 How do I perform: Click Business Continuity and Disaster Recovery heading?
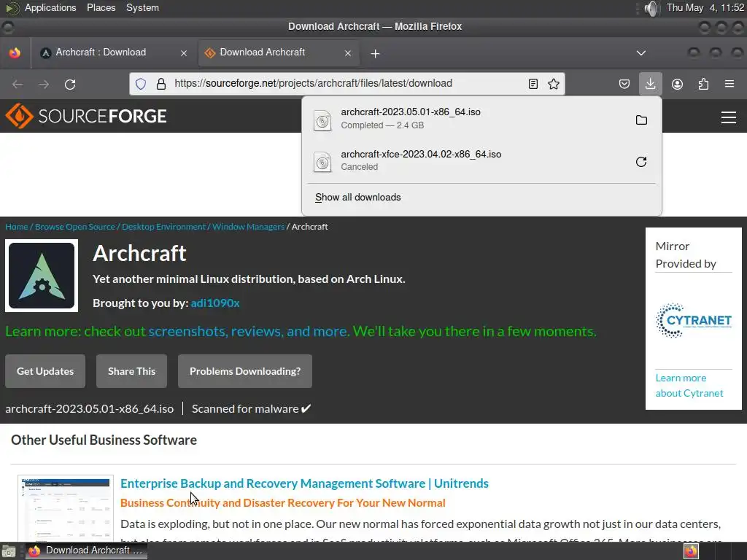283,503
